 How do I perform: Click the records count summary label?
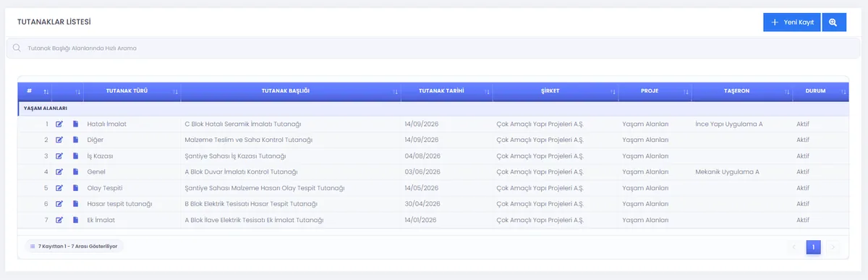[x=74, y=246]
